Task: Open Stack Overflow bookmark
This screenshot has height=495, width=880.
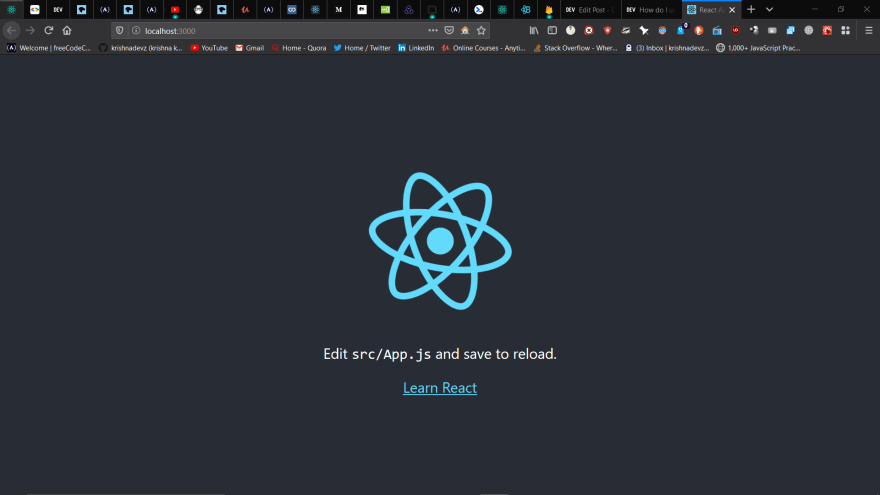Action: [x=575, y=48]
